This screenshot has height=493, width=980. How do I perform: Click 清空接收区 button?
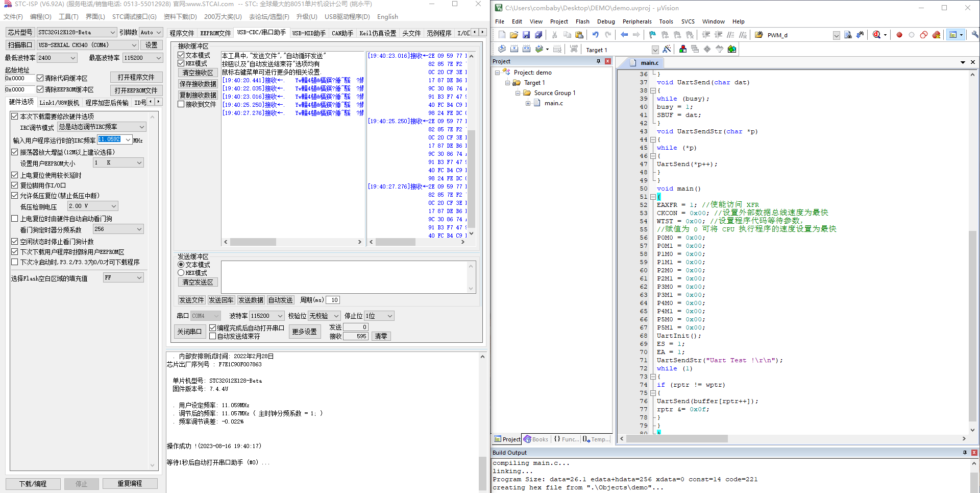pos(198,73)
